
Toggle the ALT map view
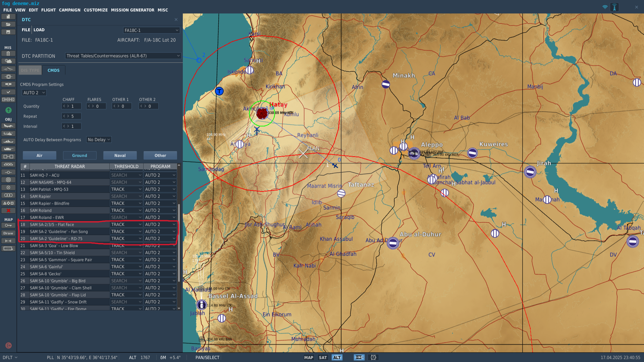pyautogui.click(x=337, y=358)
